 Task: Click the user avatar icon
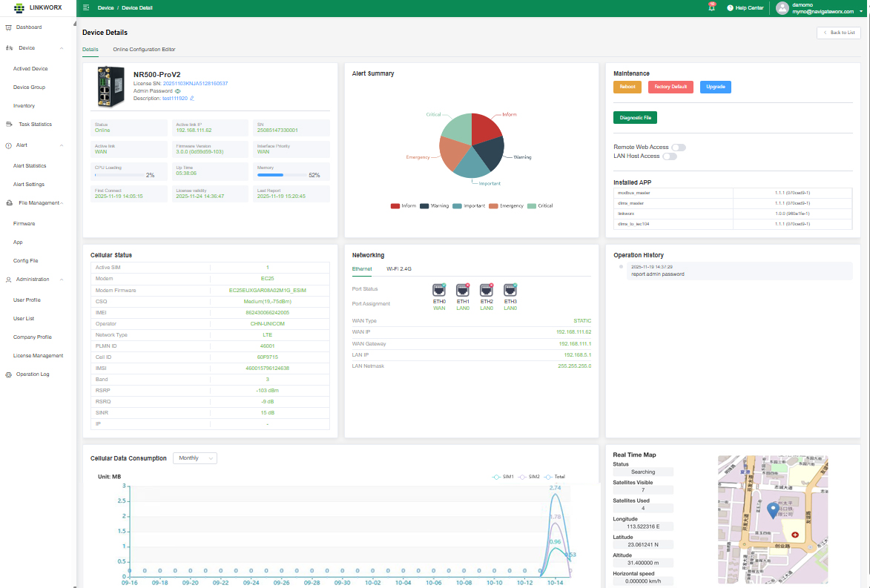(782, 8)
